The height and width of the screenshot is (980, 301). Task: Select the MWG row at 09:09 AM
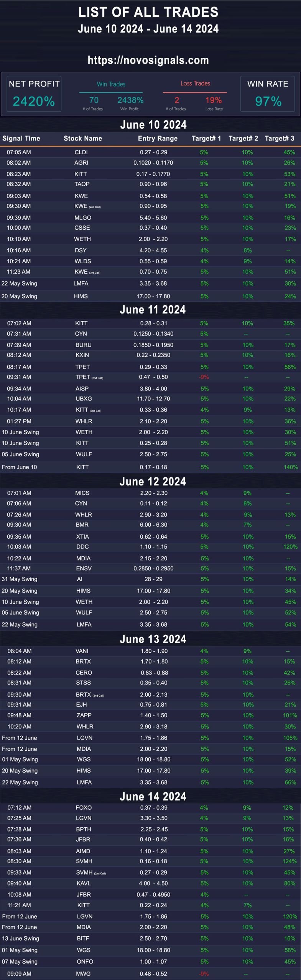point(150,973)
